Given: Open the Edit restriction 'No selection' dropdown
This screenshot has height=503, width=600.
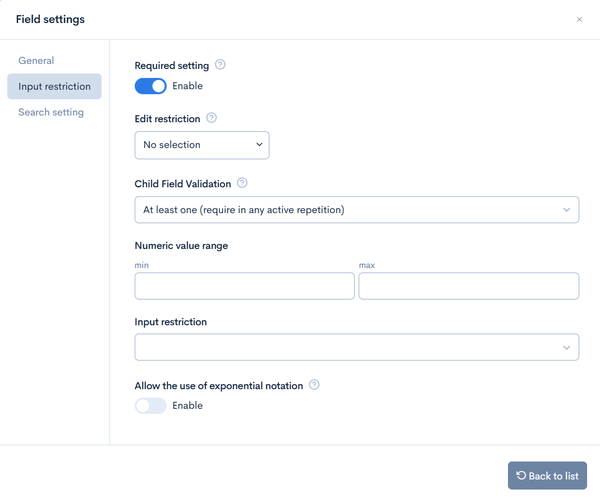Looking at the screenshot, I should click(x=202, y=145).
